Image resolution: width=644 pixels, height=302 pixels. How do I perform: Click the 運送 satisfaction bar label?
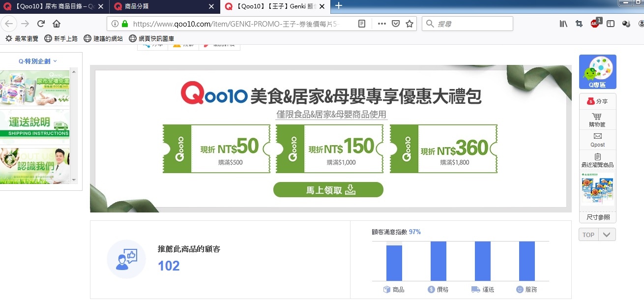pyautogui.click(x=482, y=290)
